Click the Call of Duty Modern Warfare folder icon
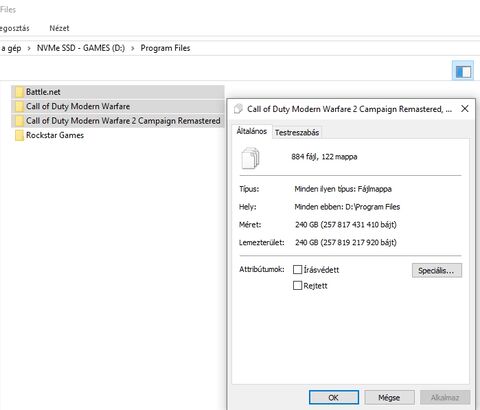480x410 pixels. click(19, 106)
